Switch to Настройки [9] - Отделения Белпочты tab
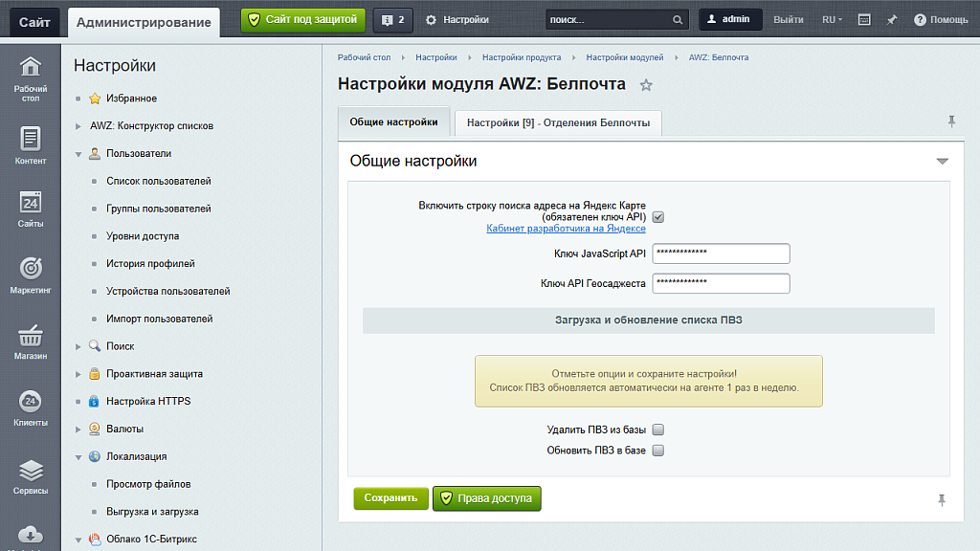Screen dimensions: 980x551 558,122
